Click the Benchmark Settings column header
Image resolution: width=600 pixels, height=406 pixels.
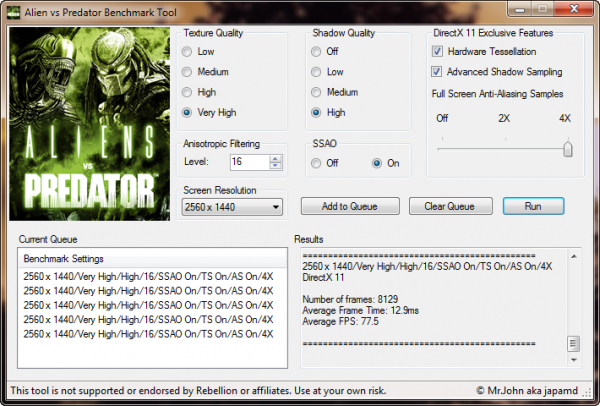coord(152,259)
